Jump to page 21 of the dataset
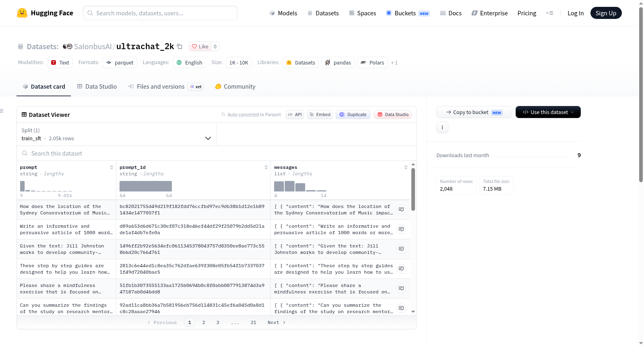This screenshot has width=644, height=347. pyautogui.click(x=254, y=322)
